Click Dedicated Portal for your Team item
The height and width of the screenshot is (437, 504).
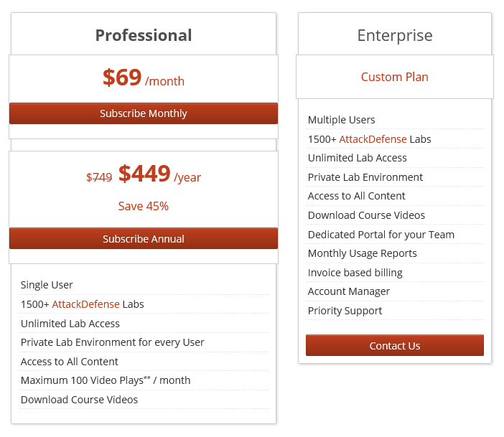coord(381,235)
